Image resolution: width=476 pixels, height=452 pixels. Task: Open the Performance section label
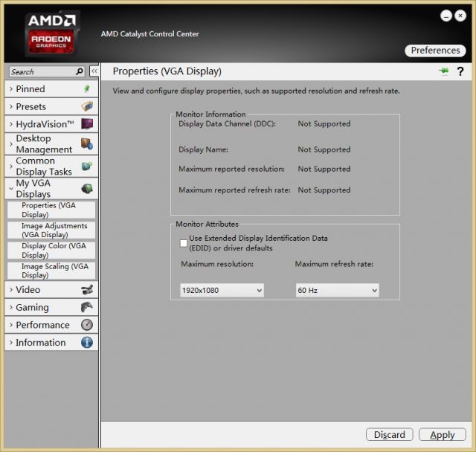click(x=43, y=325)
